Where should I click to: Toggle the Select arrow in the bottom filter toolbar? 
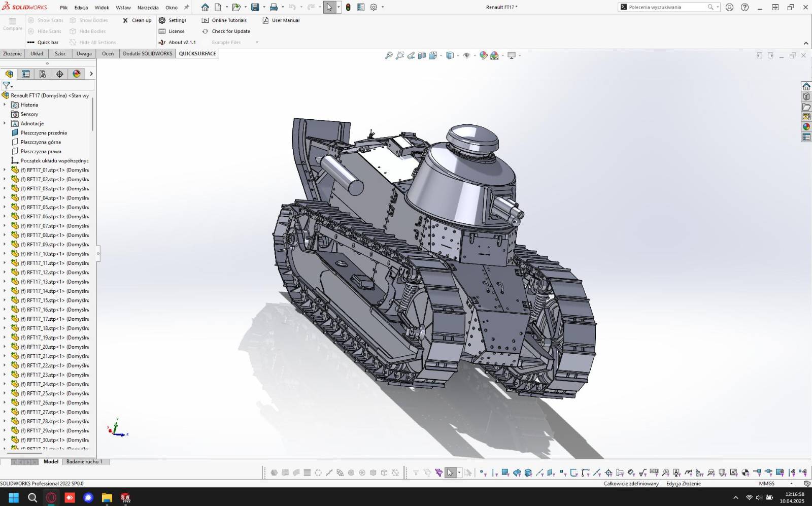click(450, 473)
